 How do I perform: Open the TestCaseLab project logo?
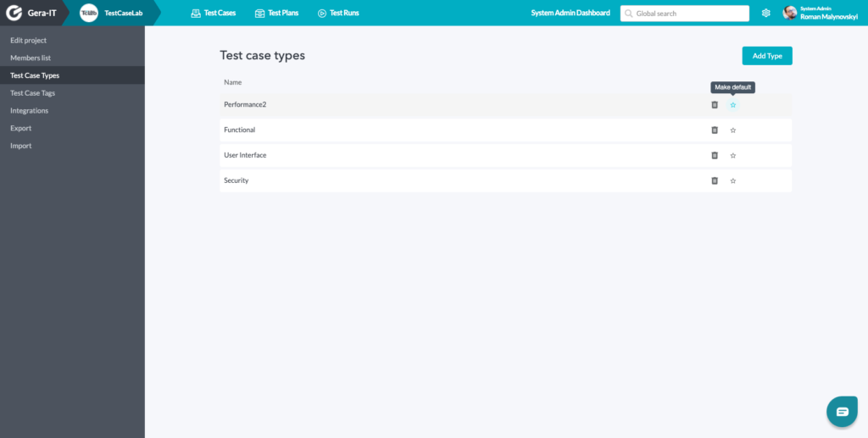[88, 13]
